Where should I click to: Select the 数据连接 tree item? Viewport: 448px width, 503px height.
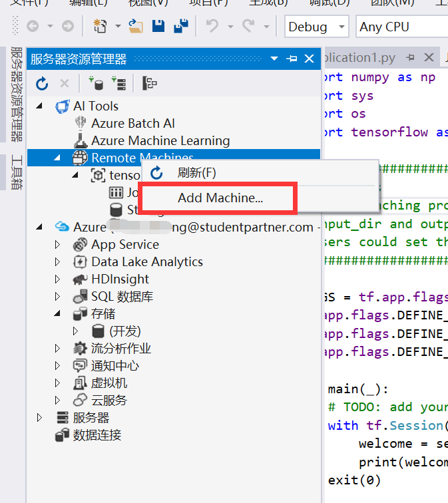tap(97, 435)
